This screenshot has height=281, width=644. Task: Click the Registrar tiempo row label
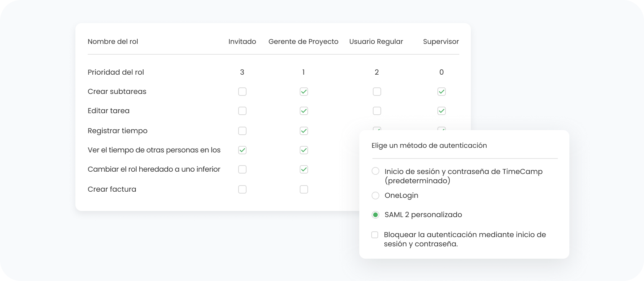[117, 131]
